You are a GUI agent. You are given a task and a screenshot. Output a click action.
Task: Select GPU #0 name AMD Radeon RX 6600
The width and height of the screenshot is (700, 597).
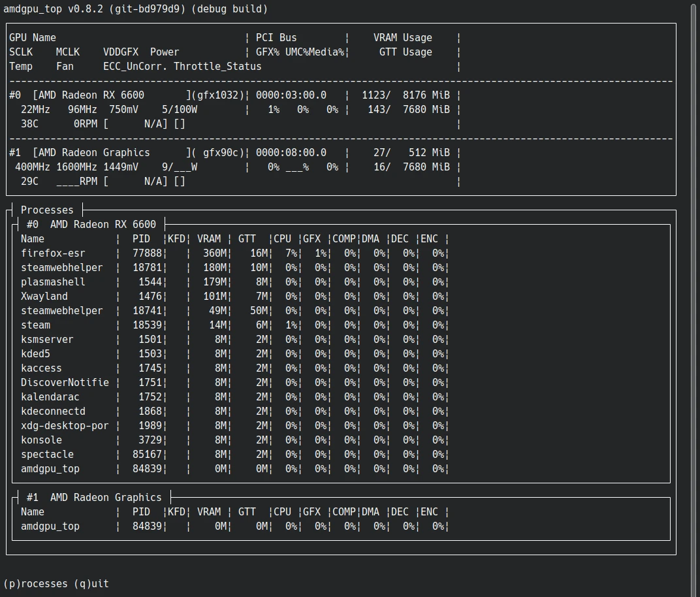91,95
